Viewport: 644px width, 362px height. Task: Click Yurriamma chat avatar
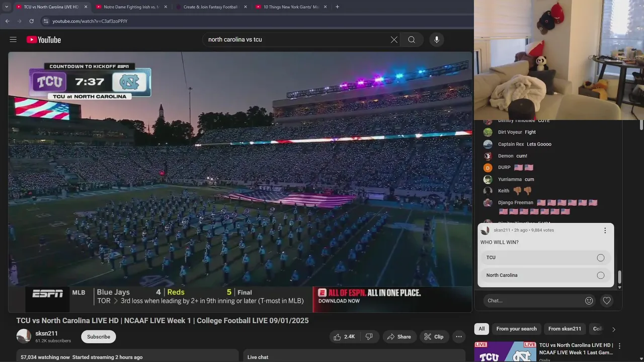click(488, 179)
